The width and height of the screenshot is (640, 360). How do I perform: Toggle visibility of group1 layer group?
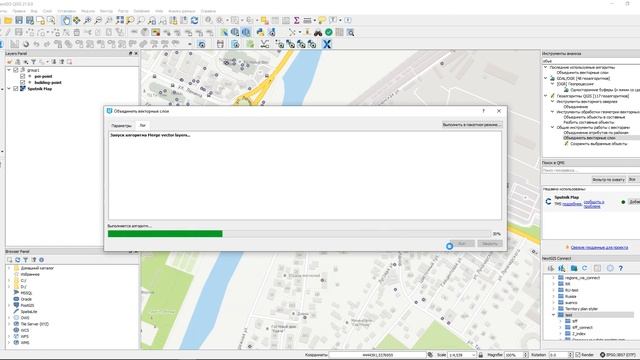(x=16, y=70)
